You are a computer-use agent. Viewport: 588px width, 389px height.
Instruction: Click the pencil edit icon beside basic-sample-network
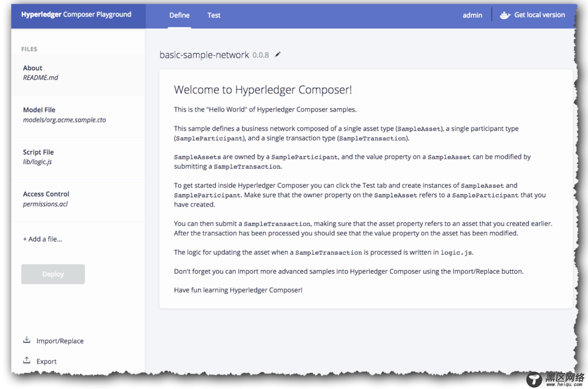[278, 55]
